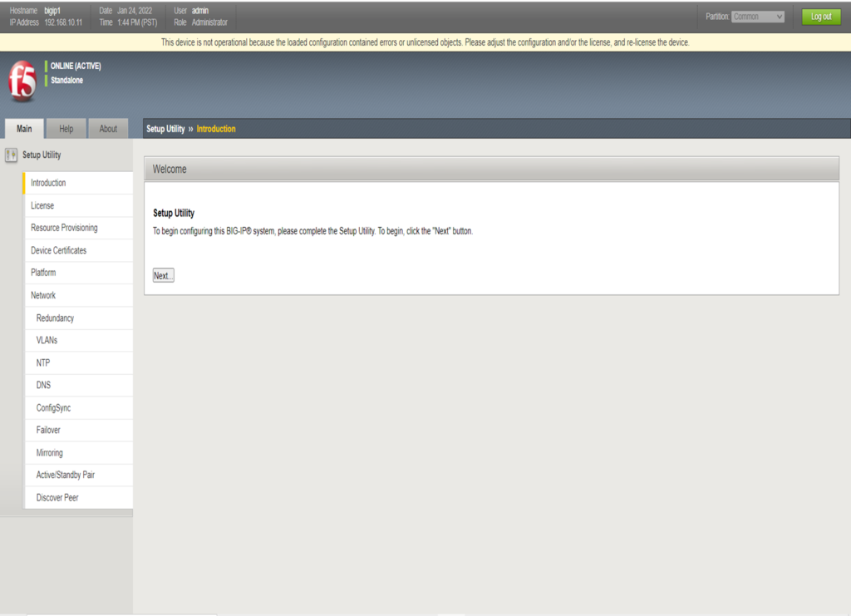Go to Resource Provisioning

click(x=64, y=228)
